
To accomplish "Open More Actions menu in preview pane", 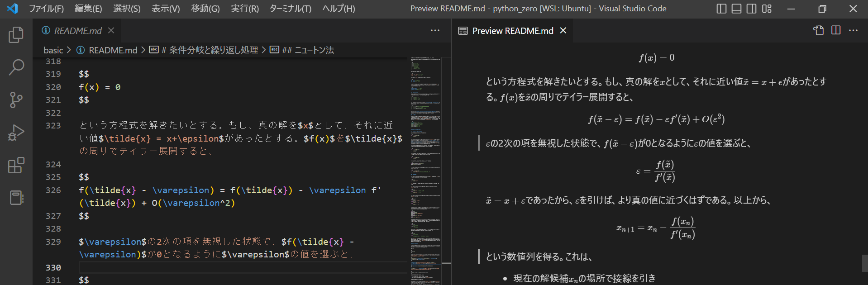I will point(853,30).
